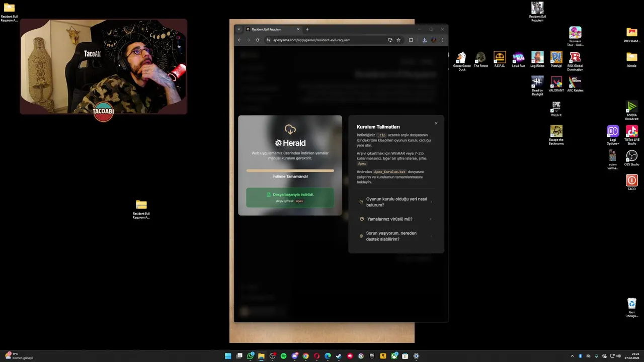Open 'adem vurma...' desktop file
This screenshot has height=362, width=644.
tap(613, 159)
